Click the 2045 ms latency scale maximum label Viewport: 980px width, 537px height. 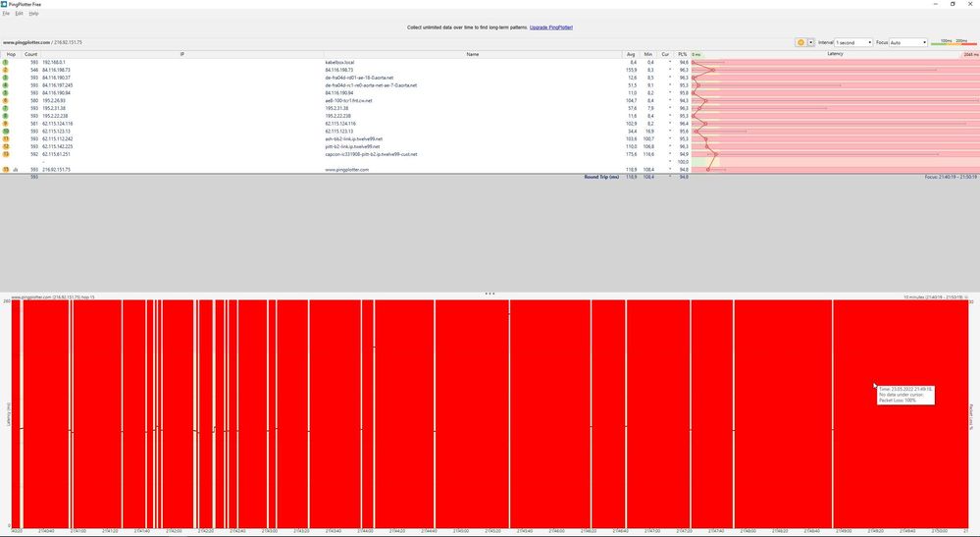tap(971, 55)
